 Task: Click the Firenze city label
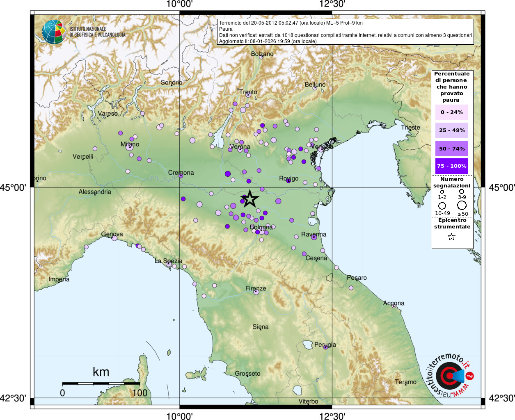[x=256, y=288]
